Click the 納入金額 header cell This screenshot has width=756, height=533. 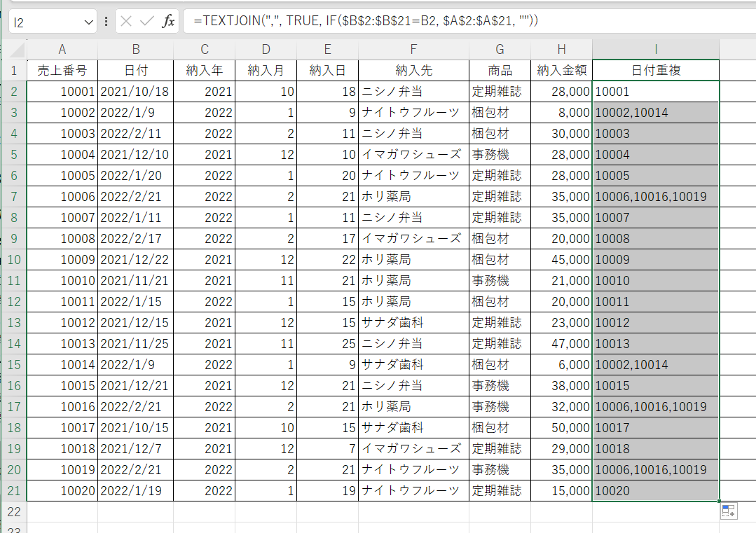click(561, 70)
